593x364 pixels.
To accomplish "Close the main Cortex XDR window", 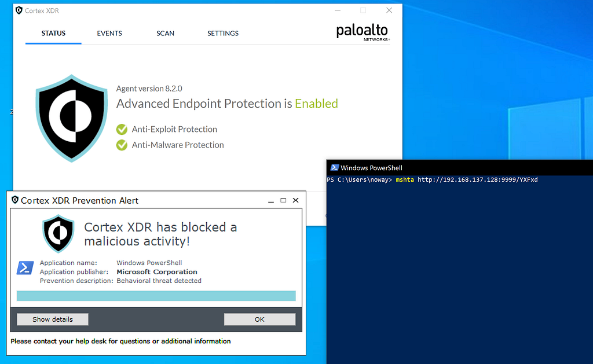I will [x=389, y=10].
